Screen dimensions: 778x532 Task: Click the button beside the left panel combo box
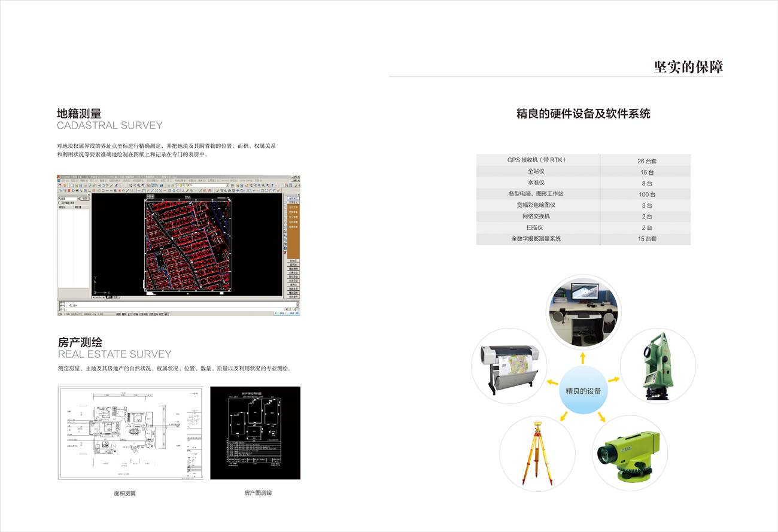[84, 199]
